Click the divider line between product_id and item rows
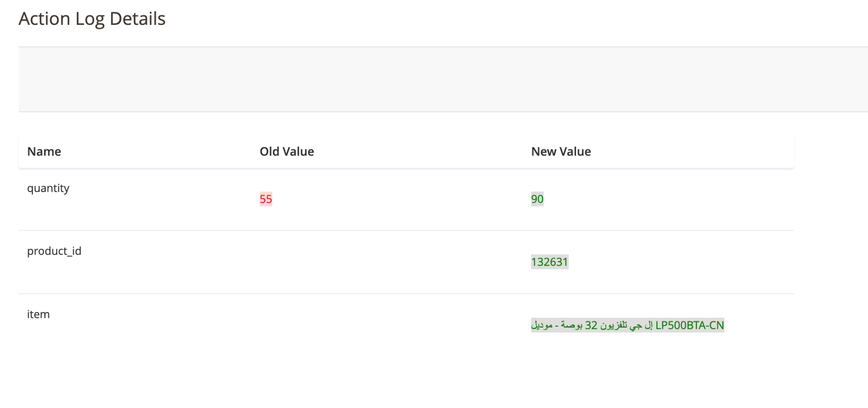868x408 pixels. 406,294
